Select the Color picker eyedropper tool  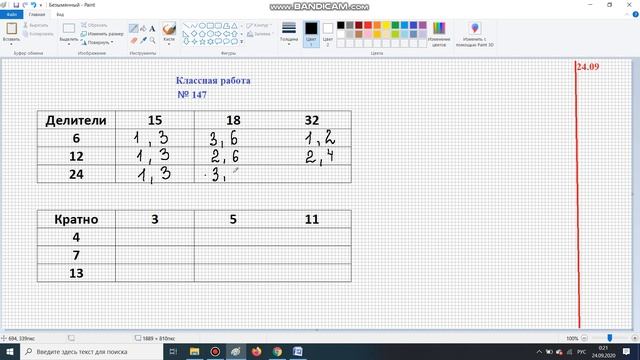pyautogui.click(x=143, y=40)
